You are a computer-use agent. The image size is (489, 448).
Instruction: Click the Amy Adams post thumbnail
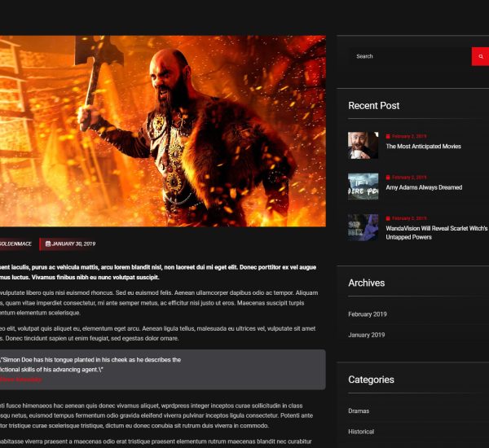click(363, 186)
